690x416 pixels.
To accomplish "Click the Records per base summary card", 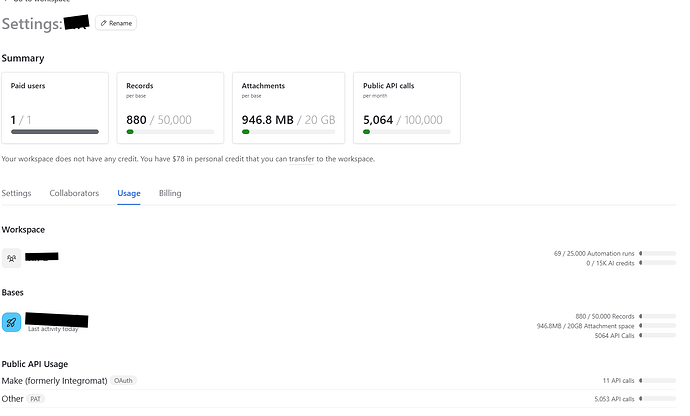I will (x=170, y=108).
